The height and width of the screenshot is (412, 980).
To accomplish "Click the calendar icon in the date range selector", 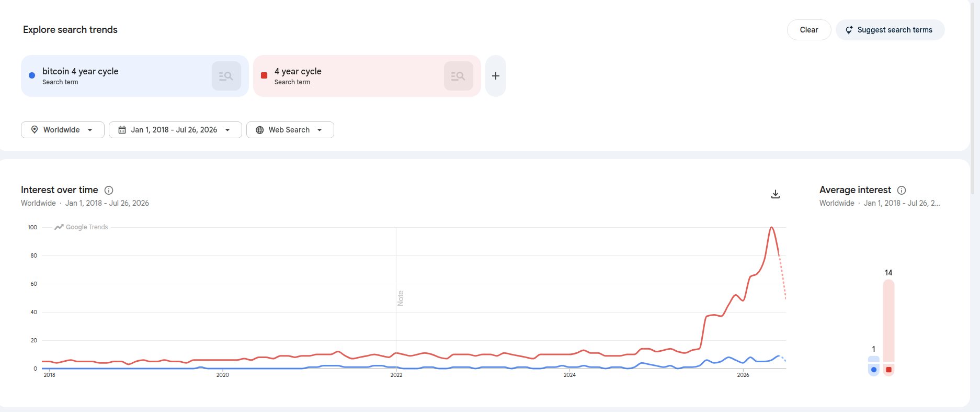I will click(122, 130).
